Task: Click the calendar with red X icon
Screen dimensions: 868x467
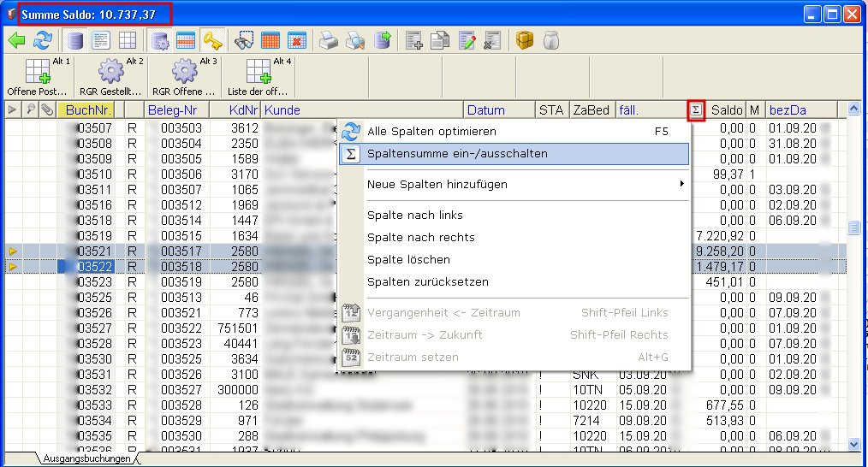Action: [x=296, y=40]
